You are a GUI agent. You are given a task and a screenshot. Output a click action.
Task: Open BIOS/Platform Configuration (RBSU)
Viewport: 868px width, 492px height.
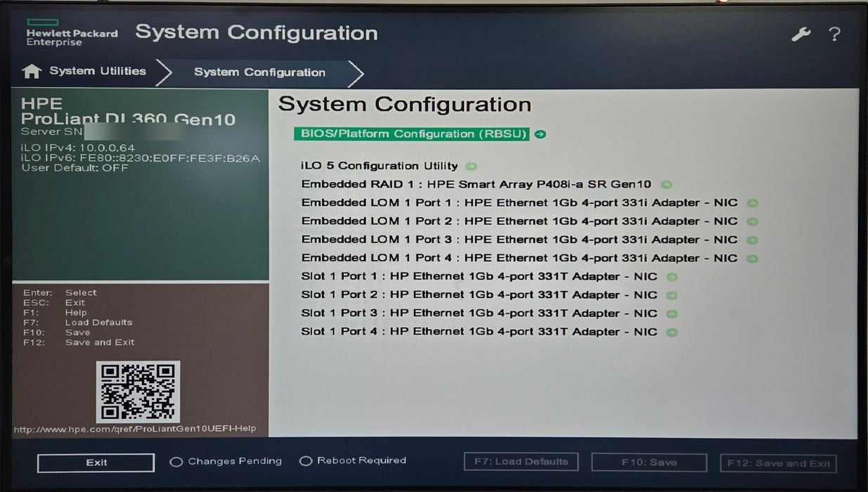click(x=410, y=134)
